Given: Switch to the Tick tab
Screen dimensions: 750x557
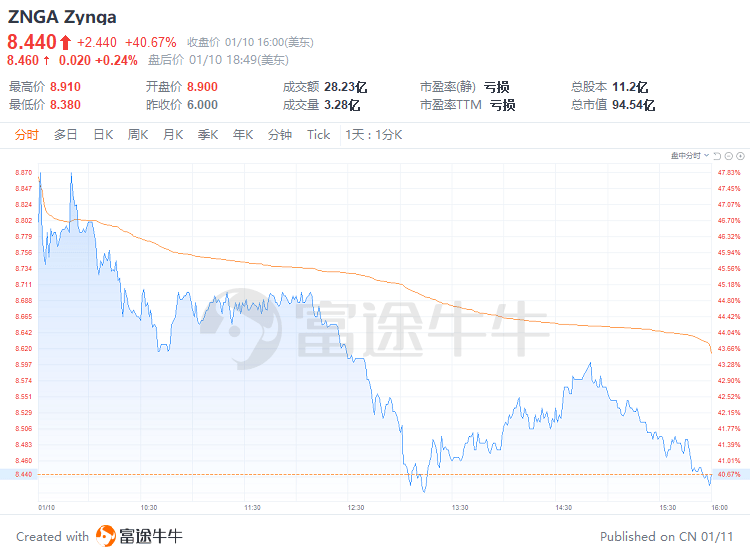Looking at the screenshot, I should click(319, 135).
